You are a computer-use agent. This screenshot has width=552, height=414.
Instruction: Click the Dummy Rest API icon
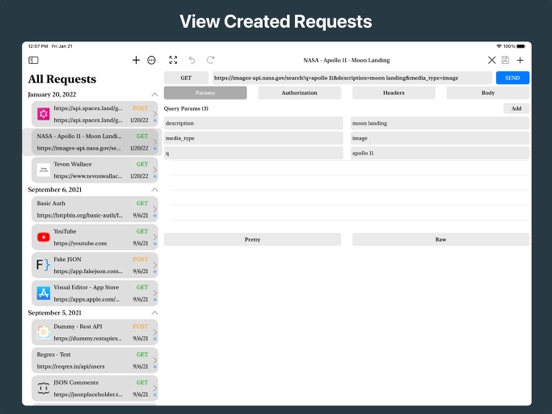[43, 332]
